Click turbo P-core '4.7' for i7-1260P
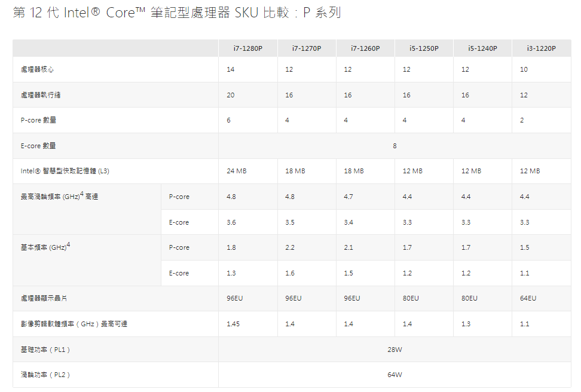 click(x=348, y=197)
